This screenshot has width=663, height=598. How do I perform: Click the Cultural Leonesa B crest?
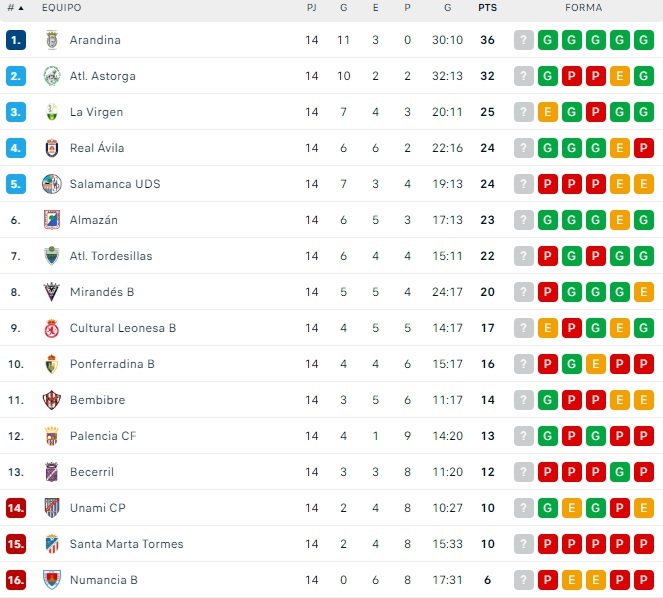tap(52, 328)
